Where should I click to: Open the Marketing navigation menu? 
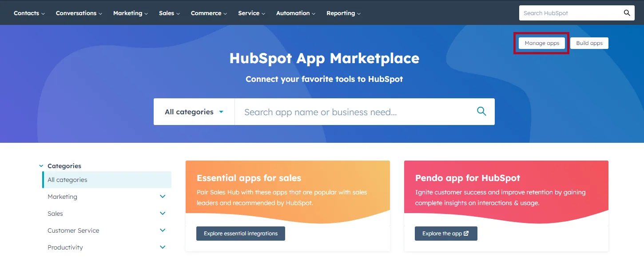(131, 13)
